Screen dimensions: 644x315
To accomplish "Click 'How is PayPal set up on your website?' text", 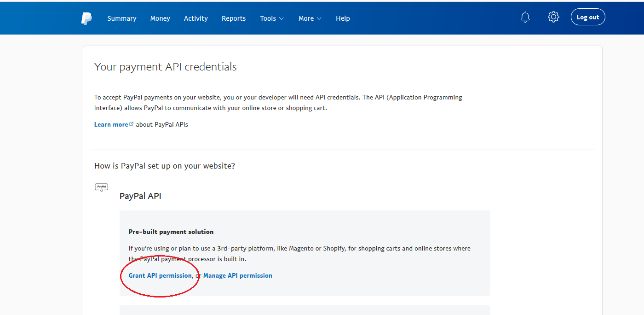I will (165, 166).
